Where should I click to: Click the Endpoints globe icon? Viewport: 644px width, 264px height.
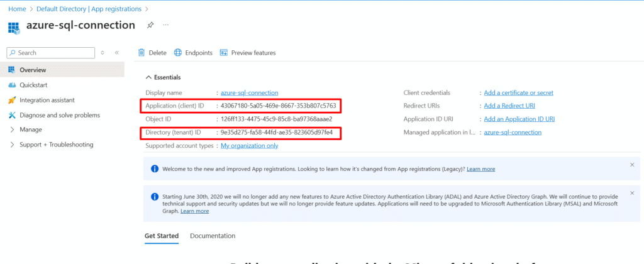(178, 53)
